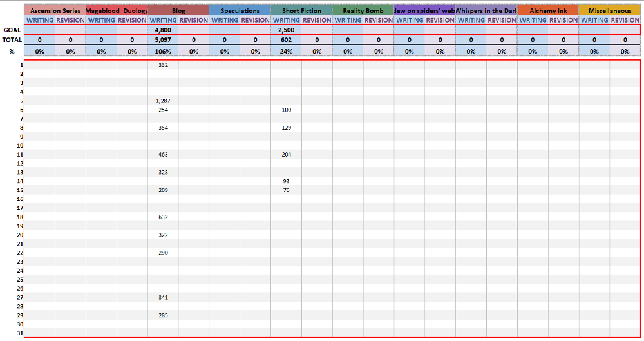The height and width of the screenshot is (341, 644).
Task: Select the cell containing 1,287
Action: coord(163,101)
